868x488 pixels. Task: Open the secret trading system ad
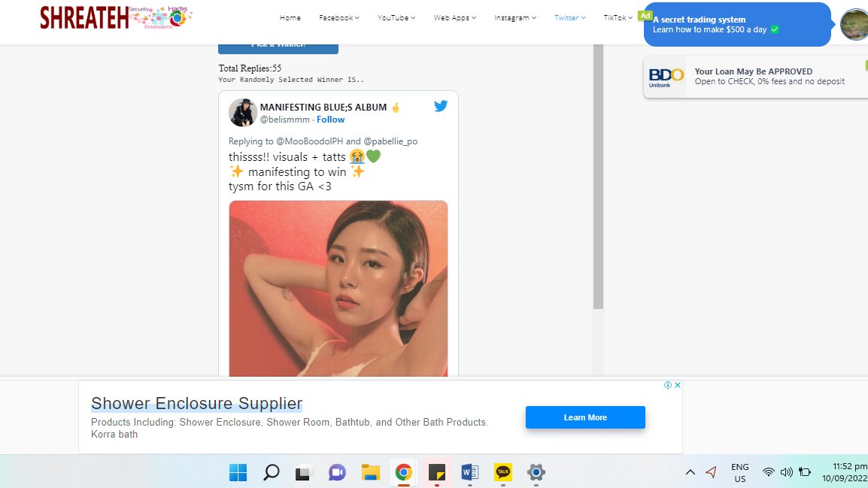coord(737,24)
